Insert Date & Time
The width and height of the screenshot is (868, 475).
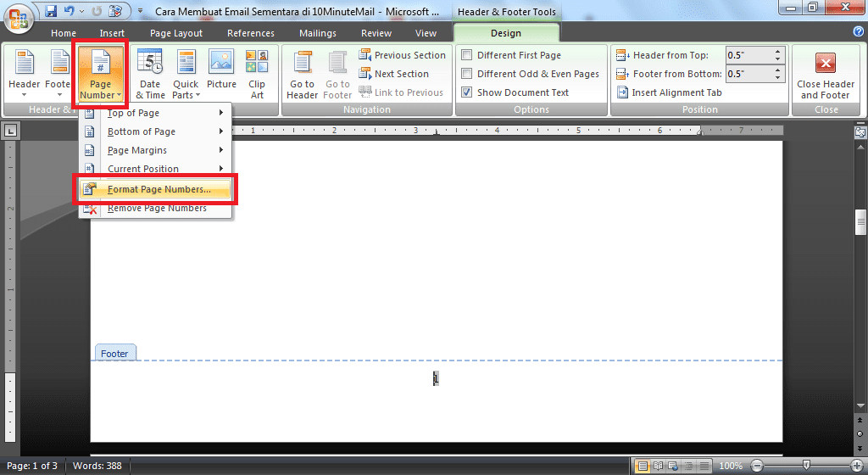coord(150,74)
